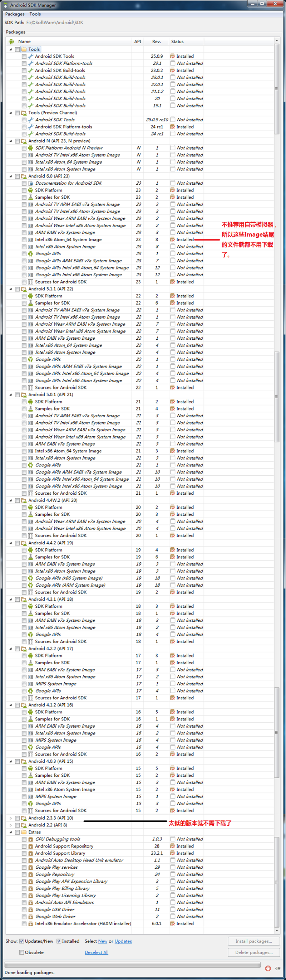Click the Status column header

click(x=187, y=42)
